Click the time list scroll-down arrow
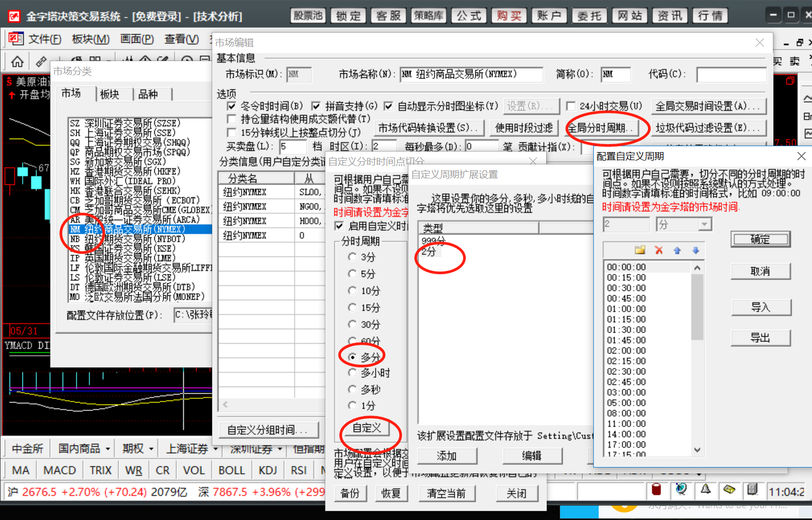This screenshot has width=812, height=520. pyautogui.click(x=697, y=450)
